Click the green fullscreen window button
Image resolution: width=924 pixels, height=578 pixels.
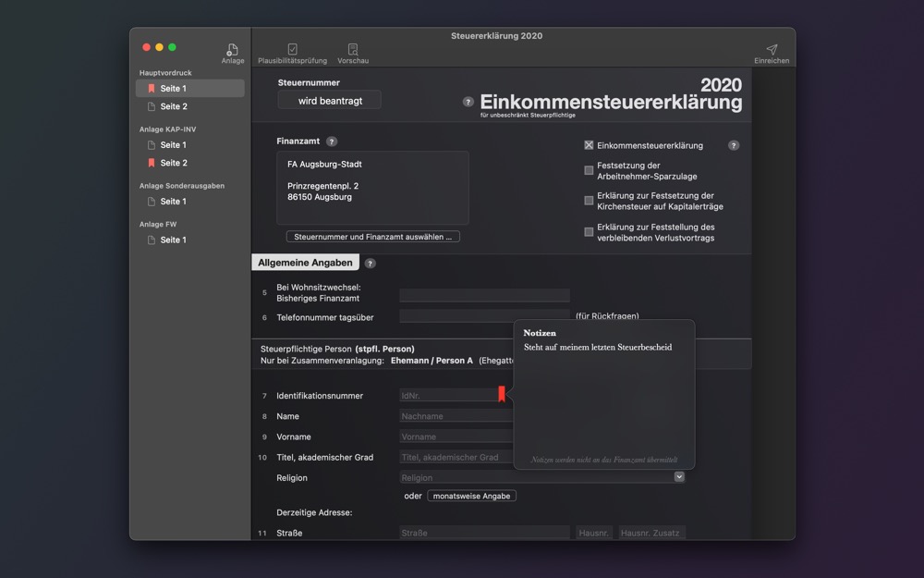click(172, 47)
